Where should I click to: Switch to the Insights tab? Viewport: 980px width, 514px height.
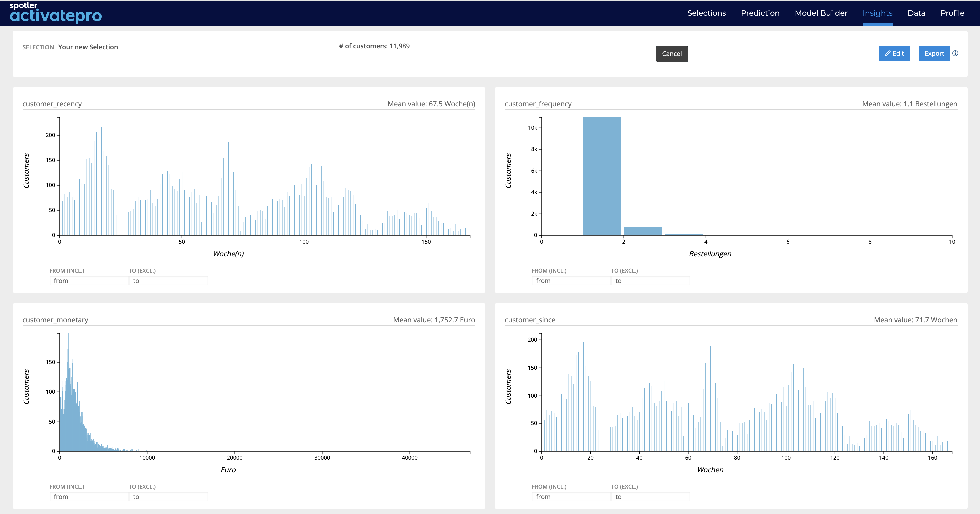[877, 13]
